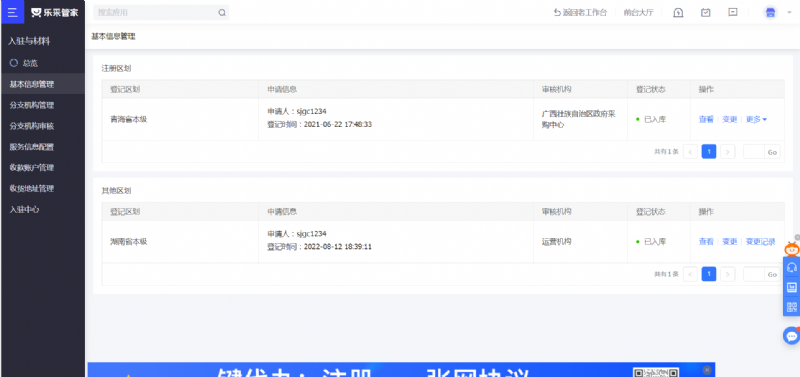
Task: Click next page arrow in 其他区划 table
Action: coord(727,274)
